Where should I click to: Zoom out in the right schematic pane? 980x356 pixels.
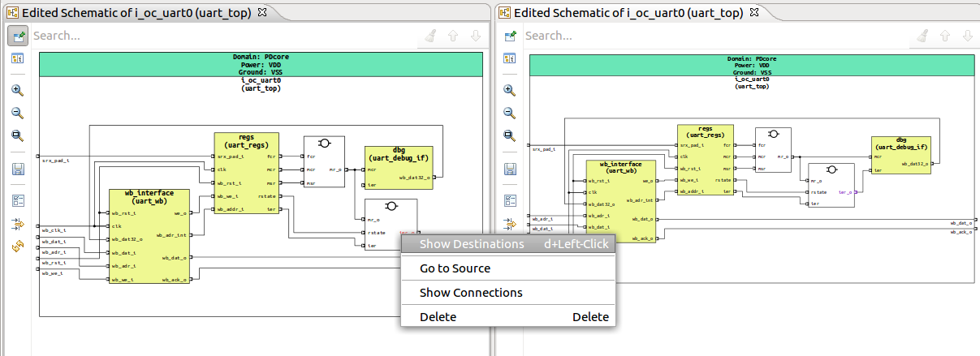click(x=509, y=114)
